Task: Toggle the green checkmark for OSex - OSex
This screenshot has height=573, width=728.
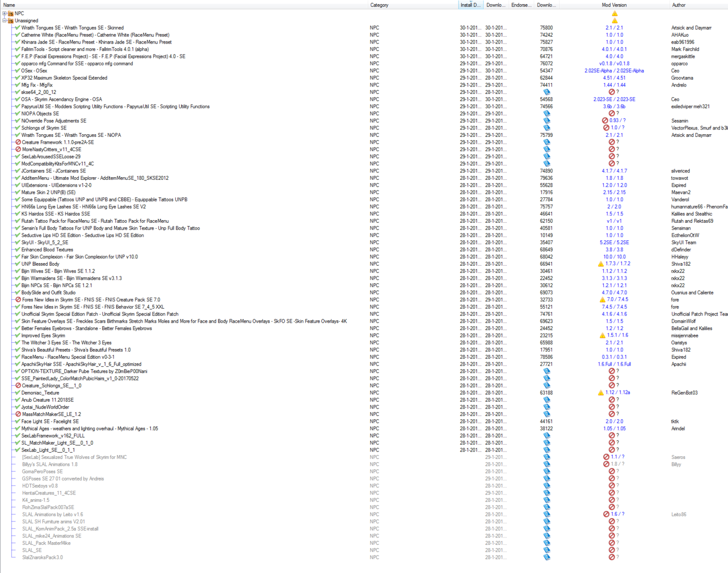Action: point(18,71)
